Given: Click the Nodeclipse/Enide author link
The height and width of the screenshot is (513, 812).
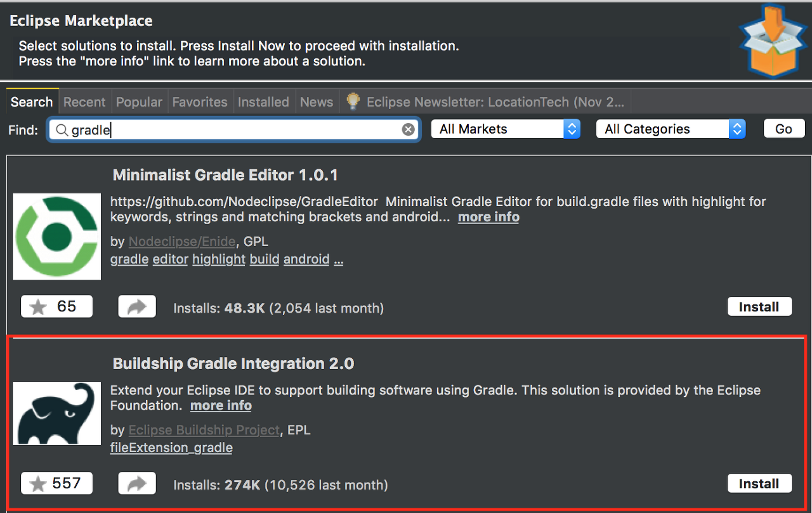Looking at the screenshot, I should click(x=182, y=242).
